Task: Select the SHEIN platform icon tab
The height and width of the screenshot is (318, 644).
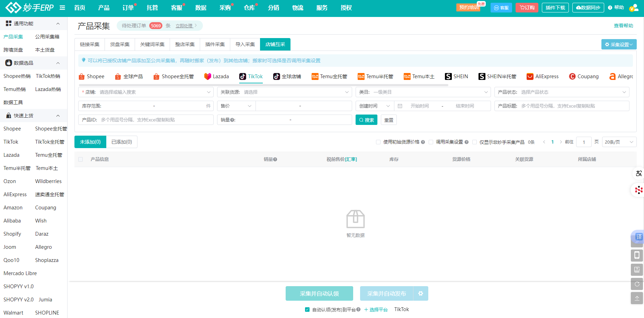Action: coord(457,76)
